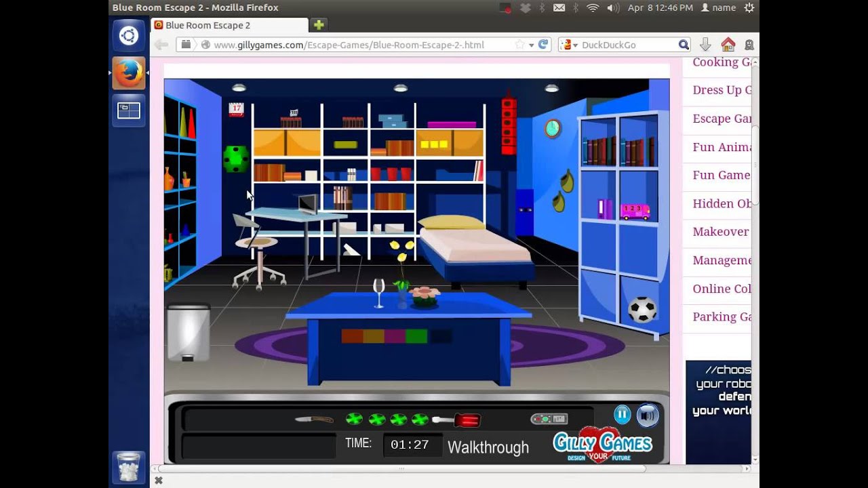Click the orange vase on left shelf
The width and height of the screenshot is (868, 488).
[x=169, y=178]
